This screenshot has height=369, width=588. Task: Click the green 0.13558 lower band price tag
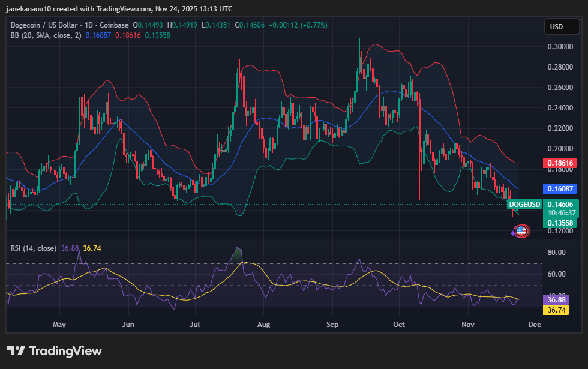(559, 223)
